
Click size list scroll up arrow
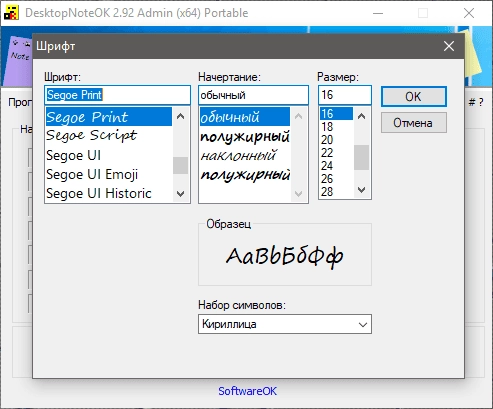click(361, 116)
